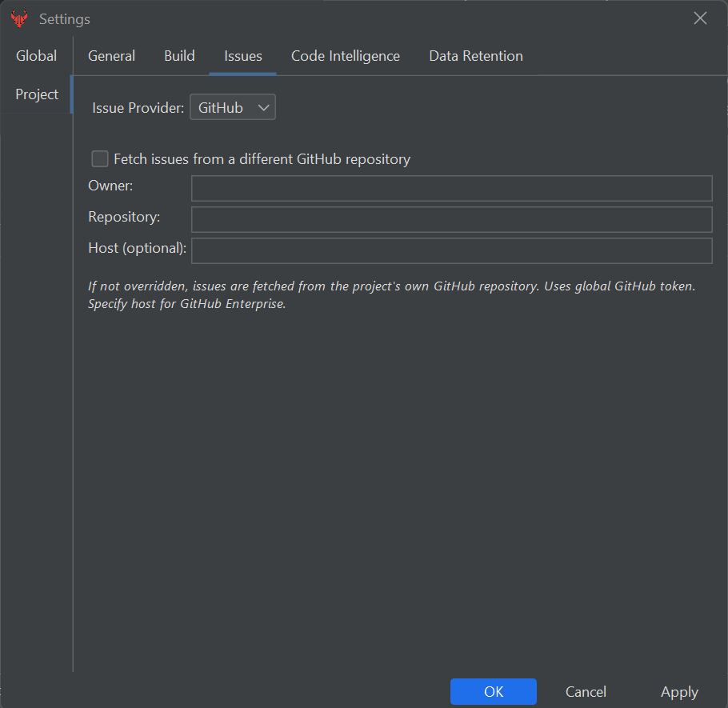Focus the Repository input field

(x=451, y=219)
